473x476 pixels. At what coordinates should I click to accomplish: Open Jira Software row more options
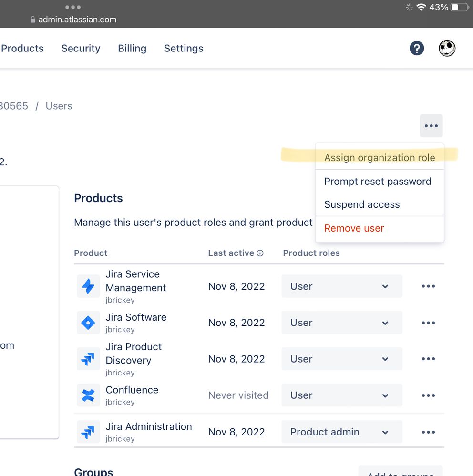point(428,323)
